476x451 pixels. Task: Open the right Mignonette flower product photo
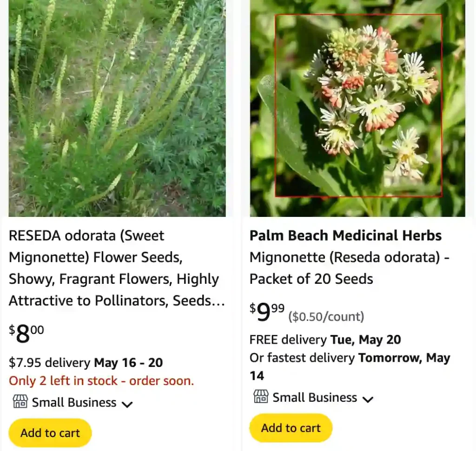[x=358, y=108]
